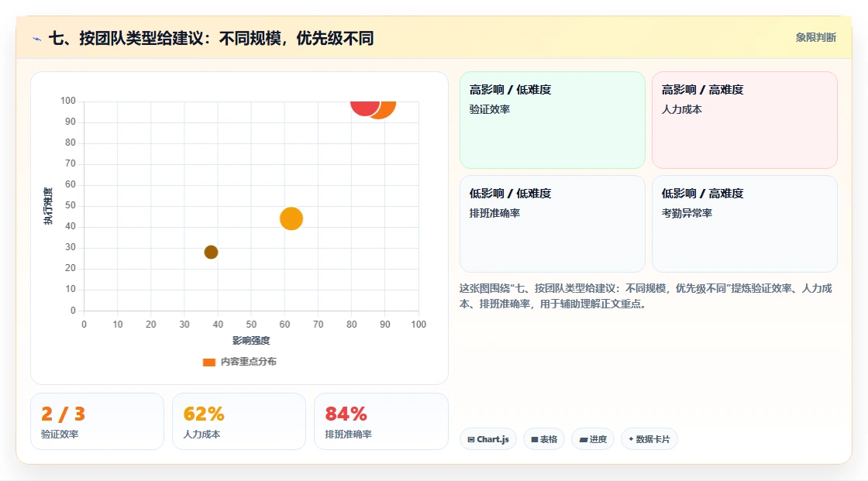Open the 低影响 / 低难度 quadrant card
This screenshot has height=481, width=868.
(x=552, y=224)
